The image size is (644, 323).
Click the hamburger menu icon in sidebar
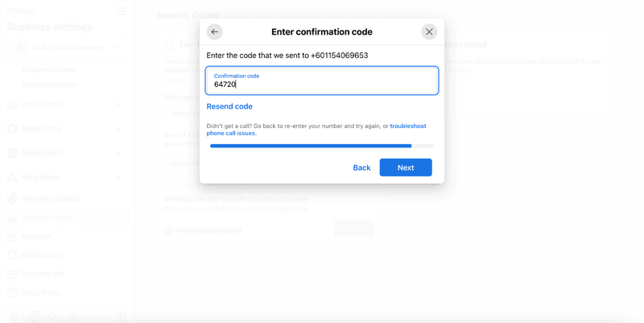tap(122, 11)
